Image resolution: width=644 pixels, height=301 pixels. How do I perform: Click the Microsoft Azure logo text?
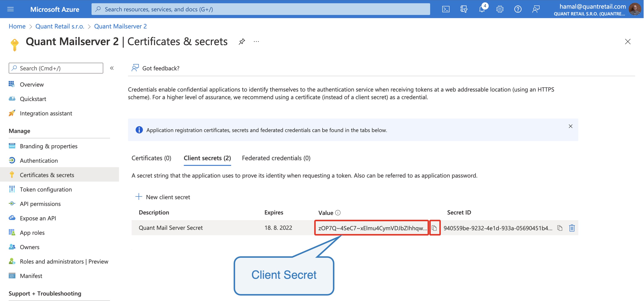(55, 9)
